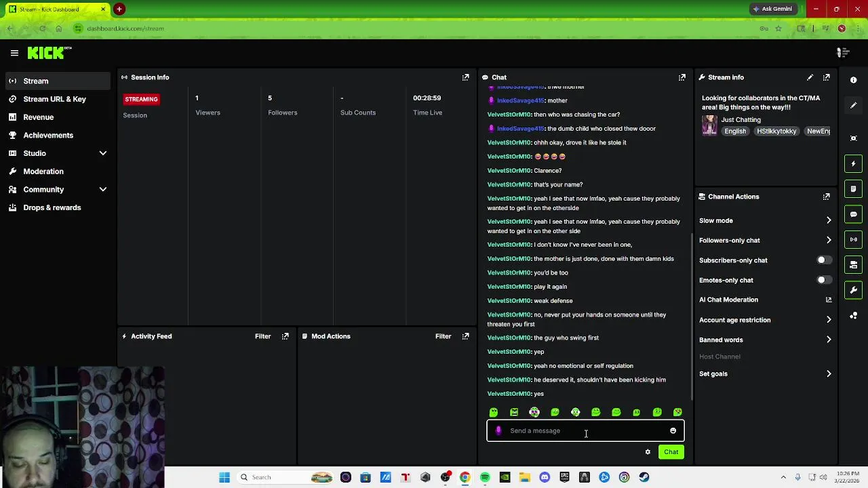Expand Followers-only chat options
The width and height of the screenshot is (868, 488).
828,240
